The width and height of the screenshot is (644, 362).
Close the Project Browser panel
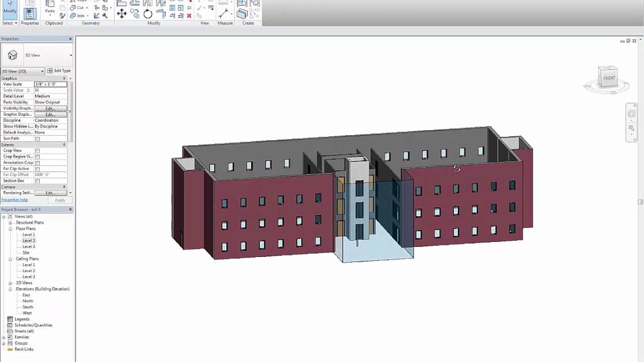pyautogui.click(x=70, y=210)
